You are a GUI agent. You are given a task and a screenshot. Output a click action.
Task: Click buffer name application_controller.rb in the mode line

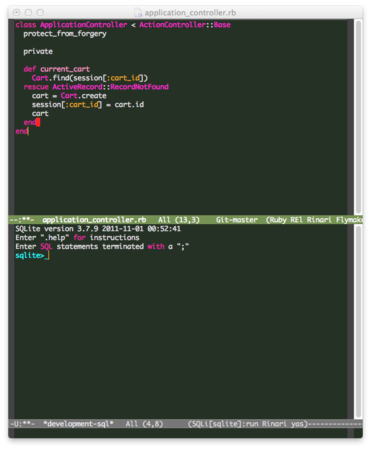pyautogui.click(x=94, y=220)
